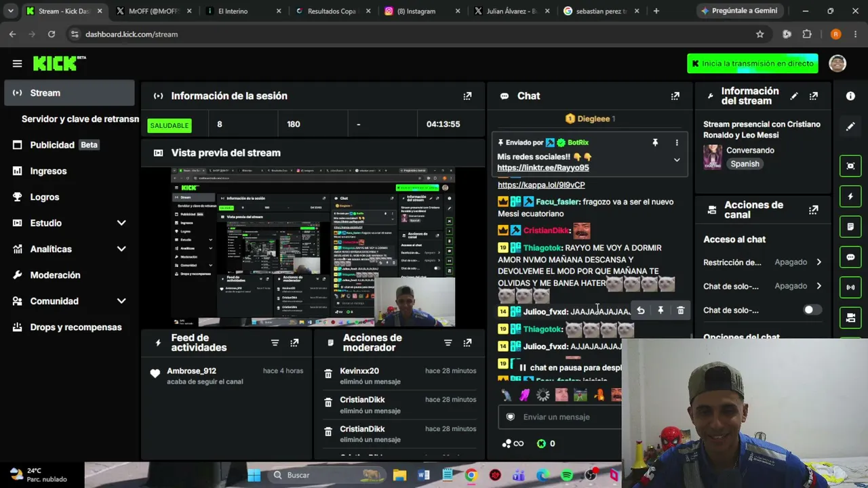
Task: Open Drops y recompensas page
Action: (69, 327)
